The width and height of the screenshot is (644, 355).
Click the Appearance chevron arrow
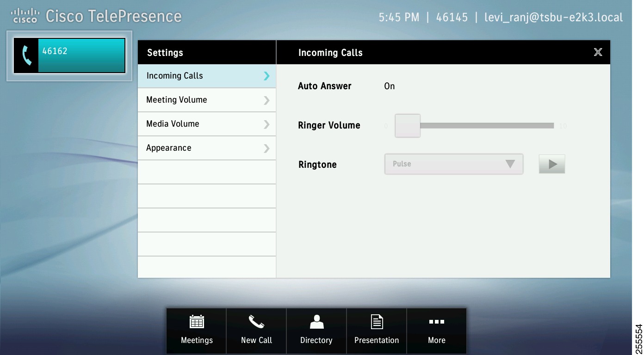coord(266,148)
